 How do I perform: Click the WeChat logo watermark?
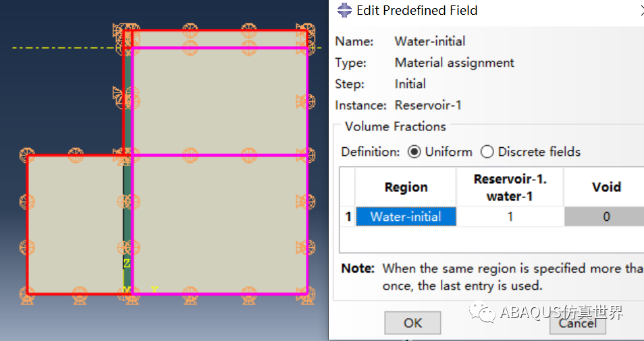[x=483, y=312]
